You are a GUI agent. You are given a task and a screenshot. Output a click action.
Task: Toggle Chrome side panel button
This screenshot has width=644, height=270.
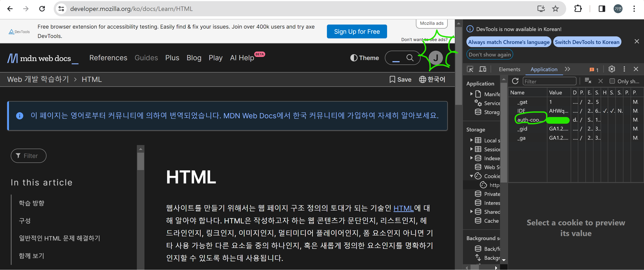coord(602,9)
